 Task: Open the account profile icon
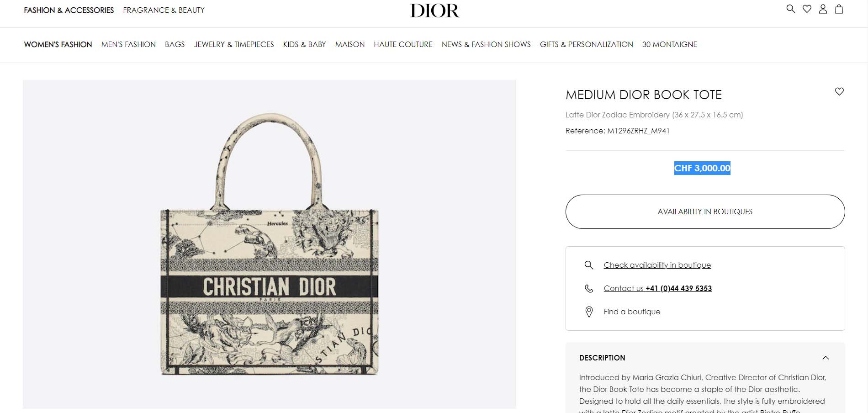[x=823, y=9]
